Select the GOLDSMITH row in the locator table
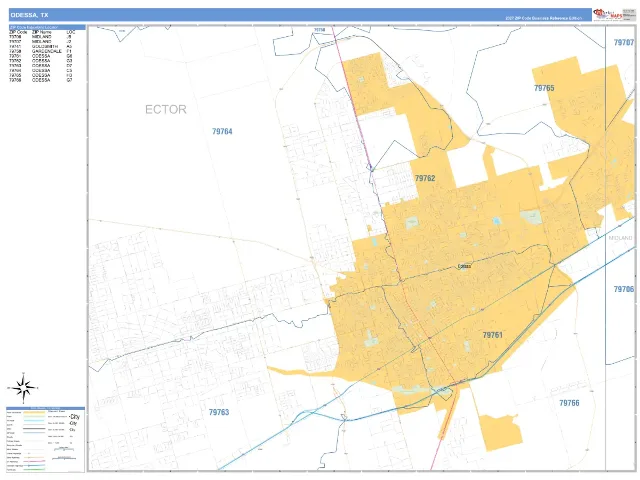 [x=40, y=47]
